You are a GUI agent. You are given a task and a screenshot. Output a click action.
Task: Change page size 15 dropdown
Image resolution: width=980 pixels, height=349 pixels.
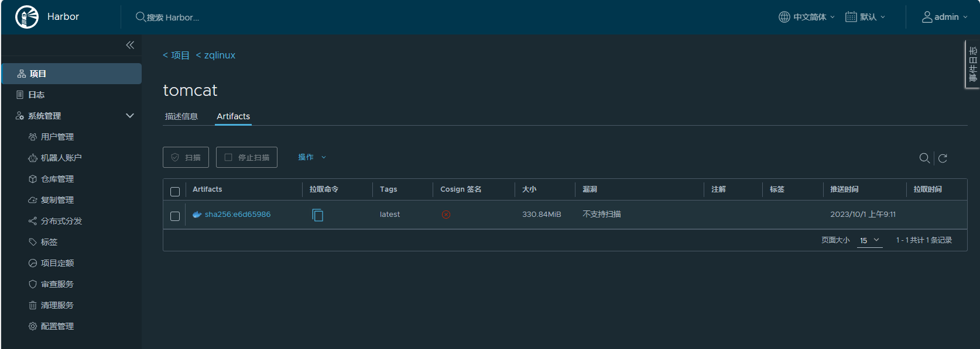pyautogui.click(x=869, y=240)
